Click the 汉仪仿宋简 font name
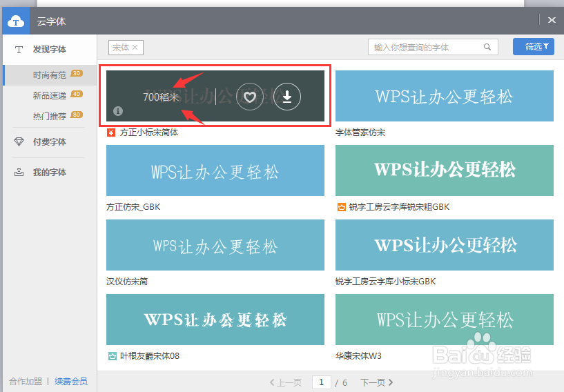The image size is (564, 392). click(x=127, y=282)
